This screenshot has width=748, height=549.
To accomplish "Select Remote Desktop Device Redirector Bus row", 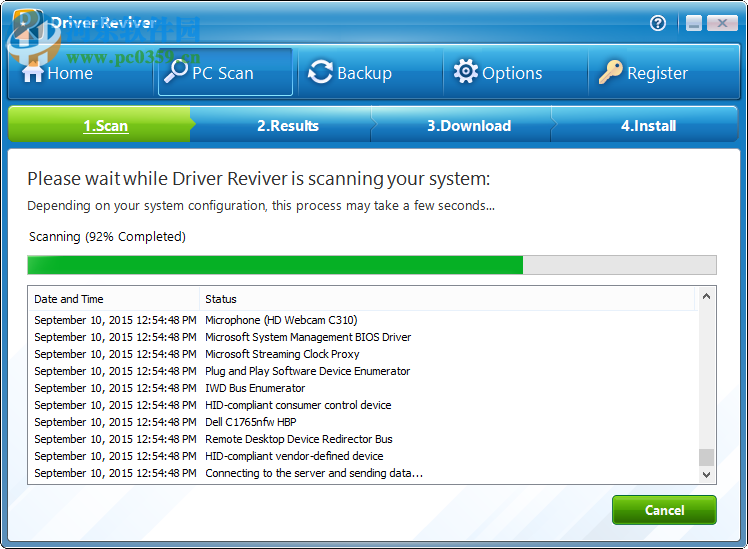I will (x=363, y=439).
